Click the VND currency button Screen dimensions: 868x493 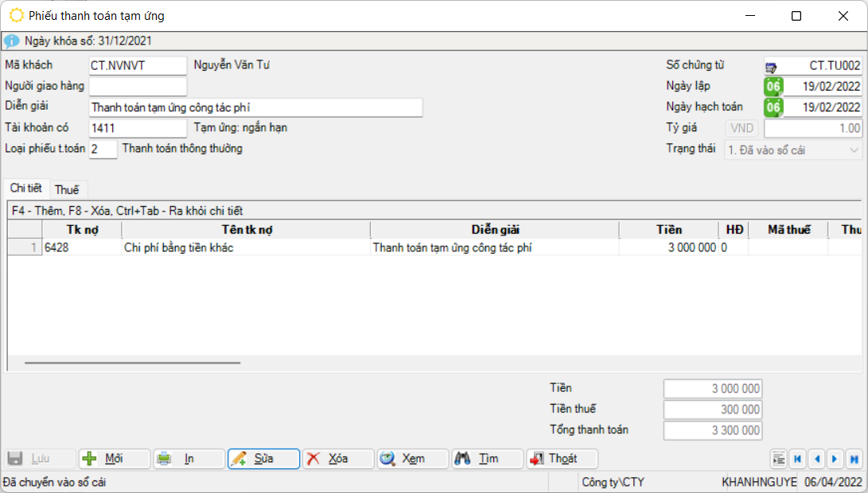click(x=741, y=129)
